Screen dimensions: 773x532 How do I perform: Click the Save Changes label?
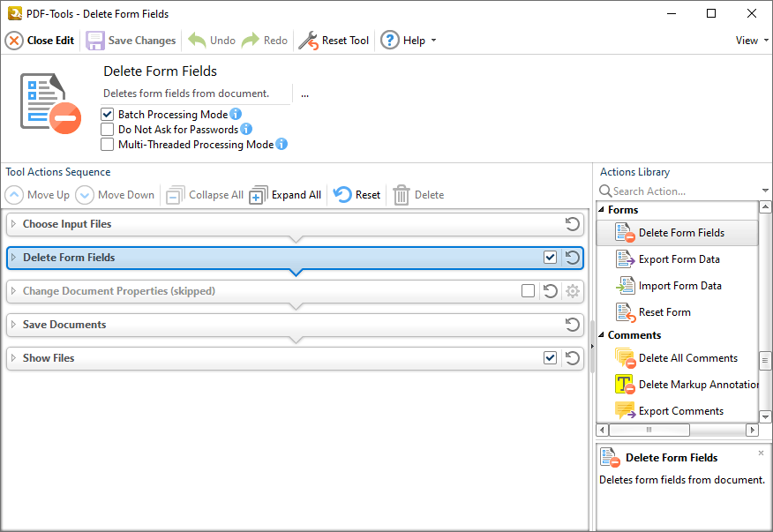point(142,41)
